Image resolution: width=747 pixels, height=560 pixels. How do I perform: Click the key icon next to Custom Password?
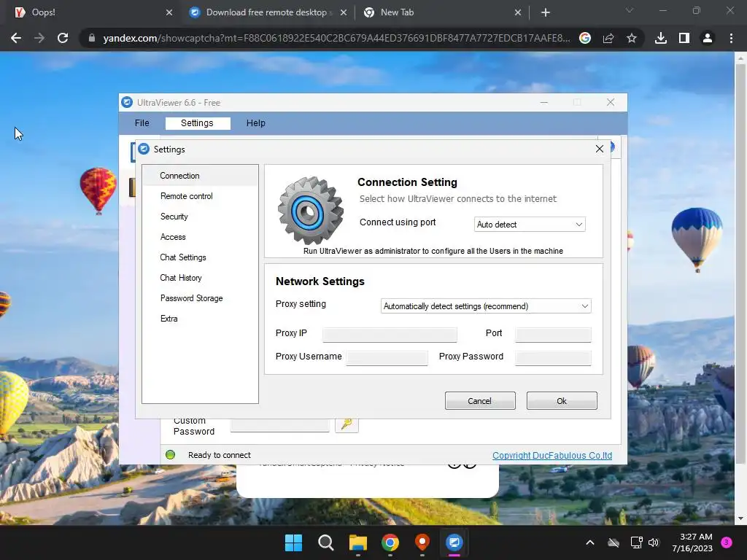point(347,424)
